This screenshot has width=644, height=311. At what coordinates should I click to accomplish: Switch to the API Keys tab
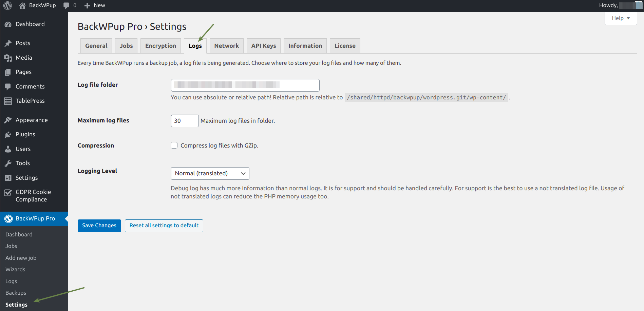pyautogui.click(x=264, y=46)
